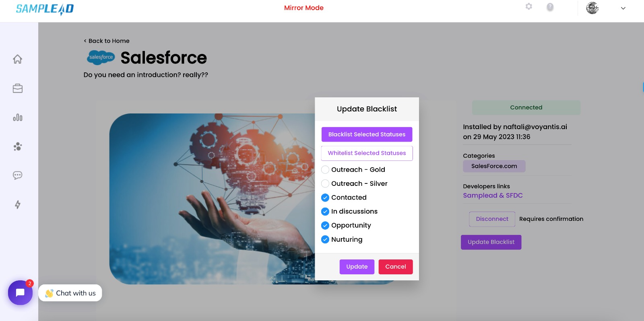The height and width of the screenshot is (321, 644).
Task: Expand the user account dropdown chevron
Action: click(x=623, y=8)
